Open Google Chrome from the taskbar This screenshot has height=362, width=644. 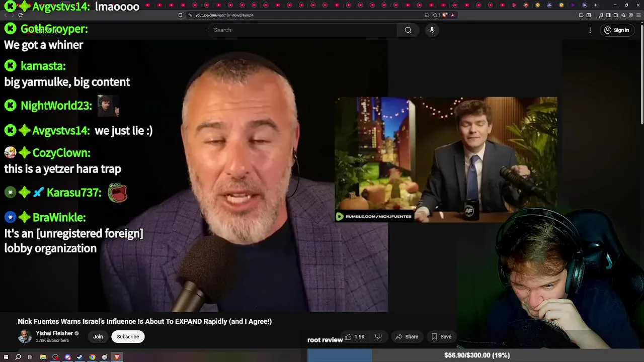(x=92, y=357)
